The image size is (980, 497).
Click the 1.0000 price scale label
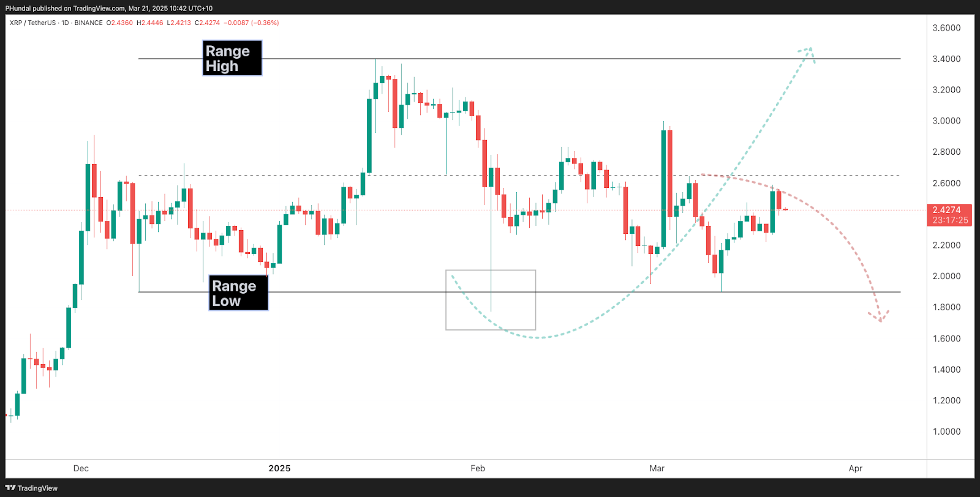click(946, 432)
